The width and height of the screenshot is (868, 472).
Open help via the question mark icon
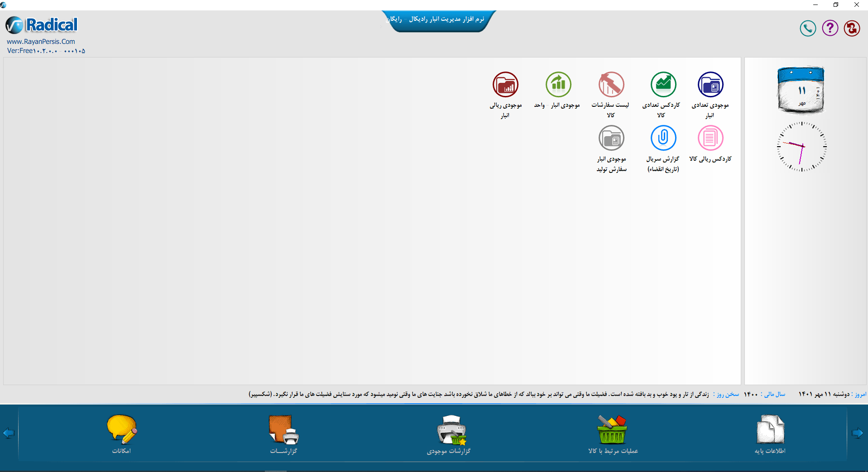tap(830, 28)
